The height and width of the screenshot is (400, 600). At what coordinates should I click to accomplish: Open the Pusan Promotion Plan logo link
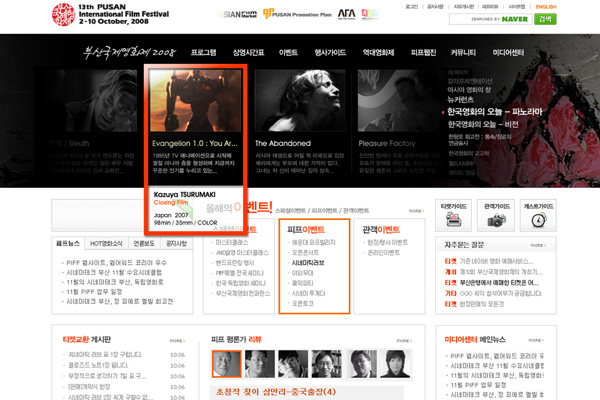(x=297, y=14)
